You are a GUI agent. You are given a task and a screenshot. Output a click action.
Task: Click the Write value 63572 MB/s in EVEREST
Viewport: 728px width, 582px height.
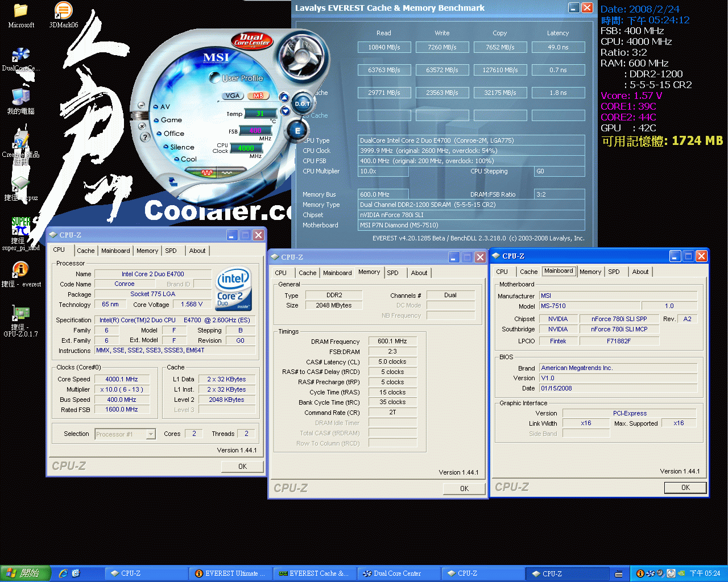coord(442,70)
